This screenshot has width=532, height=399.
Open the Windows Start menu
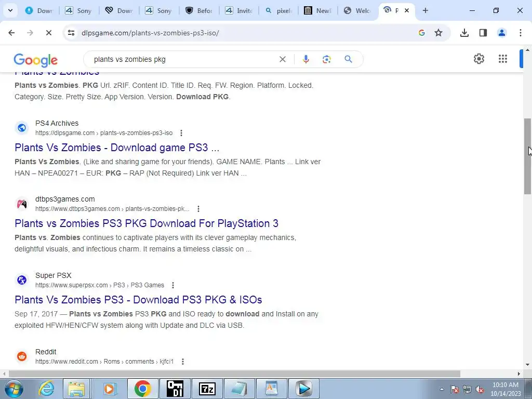[14, 389]
